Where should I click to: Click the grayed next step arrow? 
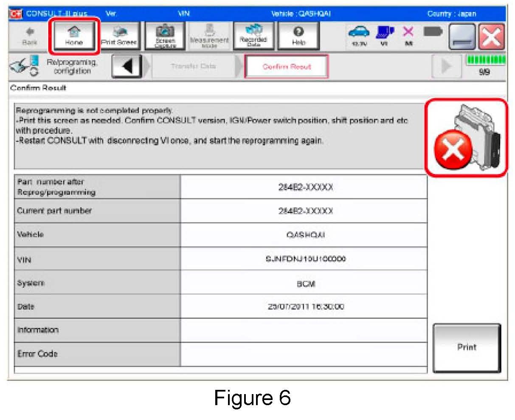[x=446, y=67]
